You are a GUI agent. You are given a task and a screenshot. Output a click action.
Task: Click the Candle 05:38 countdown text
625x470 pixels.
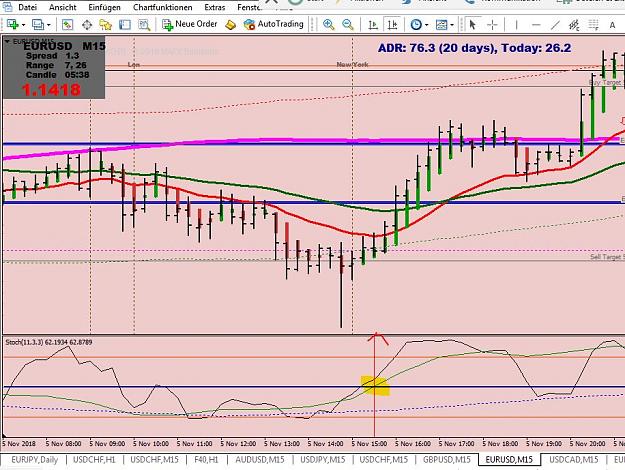click(57, 75)
